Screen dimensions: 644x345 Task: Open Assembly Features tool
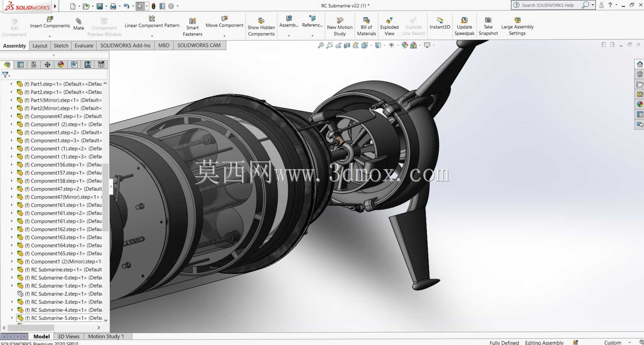(x=289, y=22)
